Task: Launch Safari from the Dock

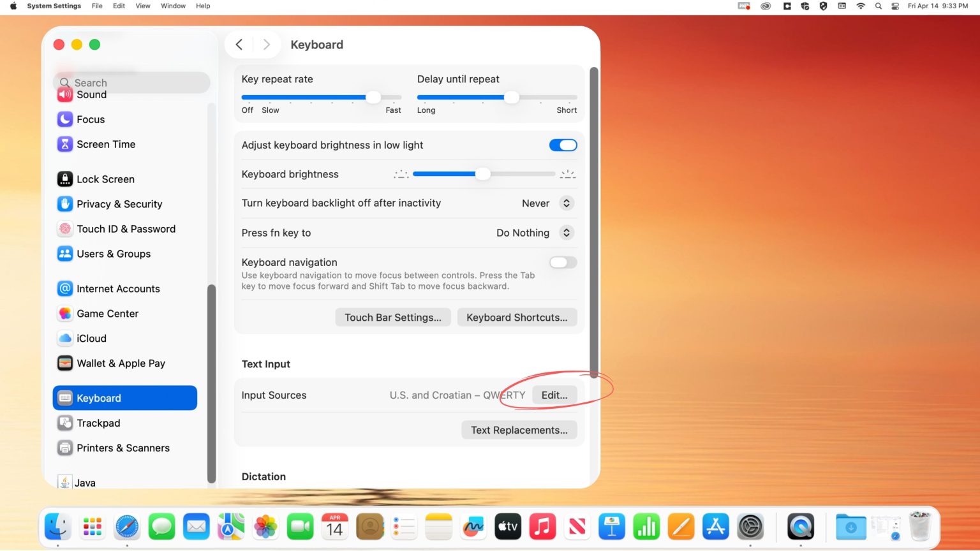Action: coord(126,526)
